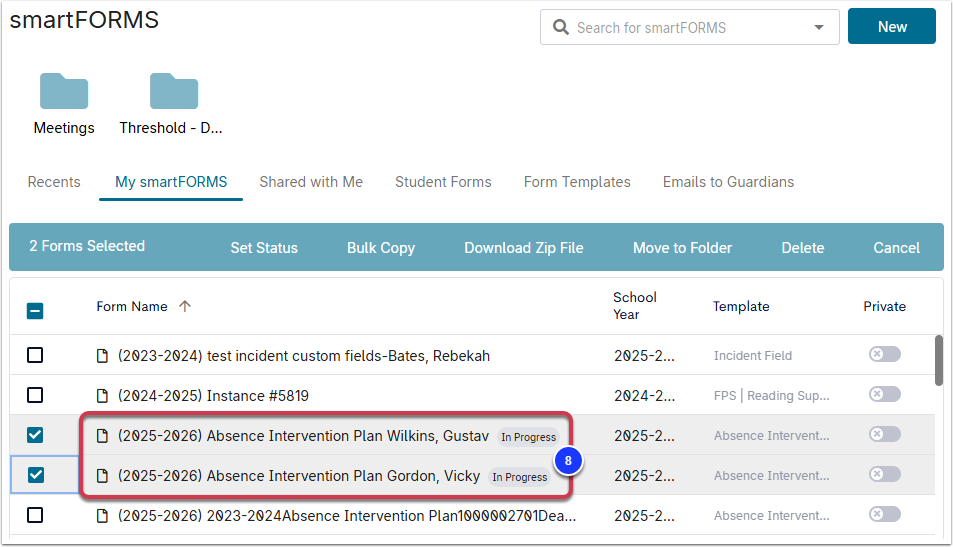The height and width of the screenshot is (547, 953).
Task: Uncheck the Gordon, Vicky form checkbox
Action: coord(36,475)
